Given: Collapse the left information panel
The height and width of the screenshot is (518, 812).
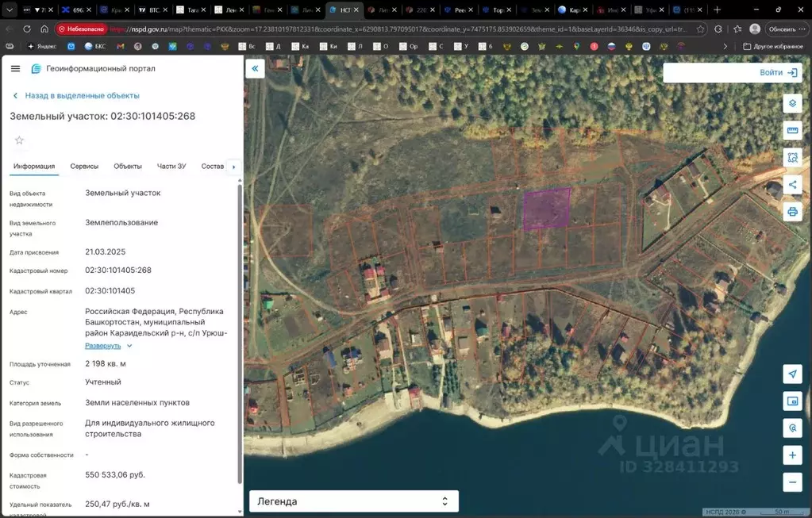Looking at the screenshot, I should coord(255,69).
